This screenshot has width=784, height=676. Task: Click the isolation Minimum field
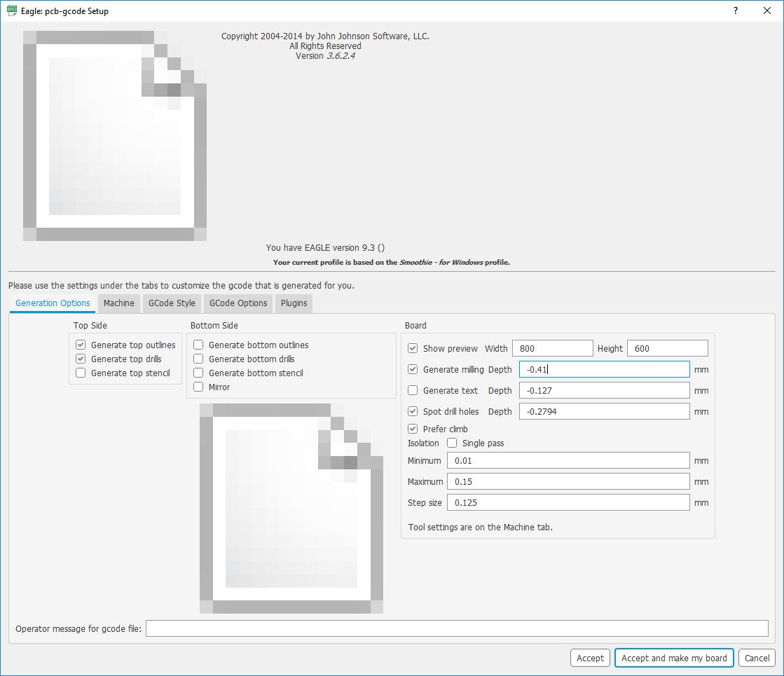point(568,460)
